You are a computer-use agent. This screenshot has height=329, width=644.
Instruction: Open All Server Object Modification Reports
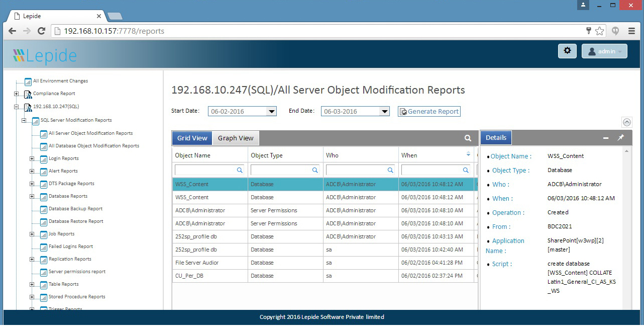91,133
